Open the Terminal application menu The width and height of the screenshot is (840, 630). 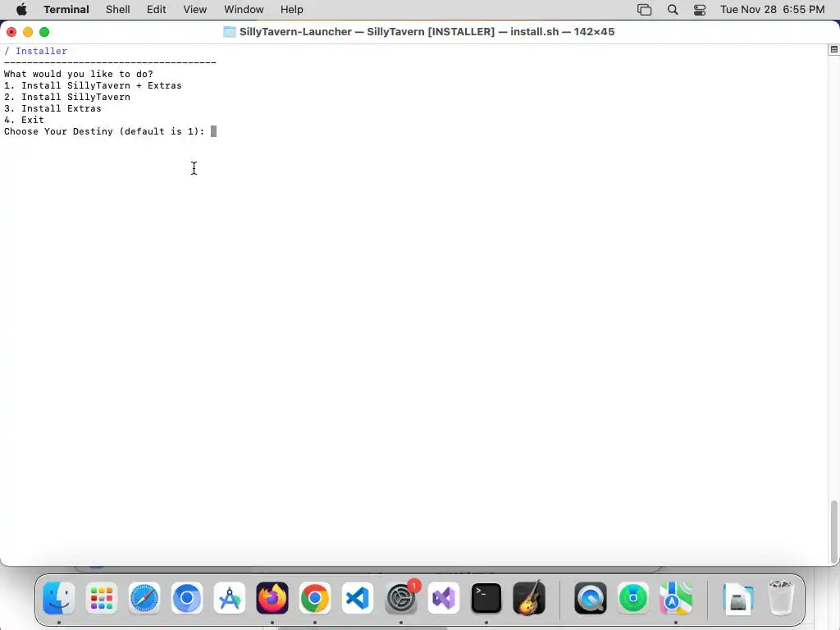(66, 10)
